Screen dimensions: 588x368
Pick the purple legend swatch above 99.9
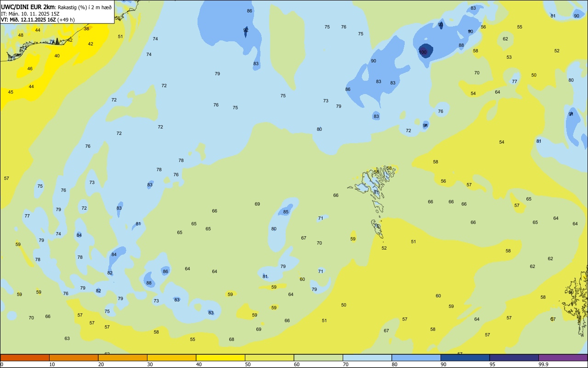pyautogui.click(x=563, y=357)
